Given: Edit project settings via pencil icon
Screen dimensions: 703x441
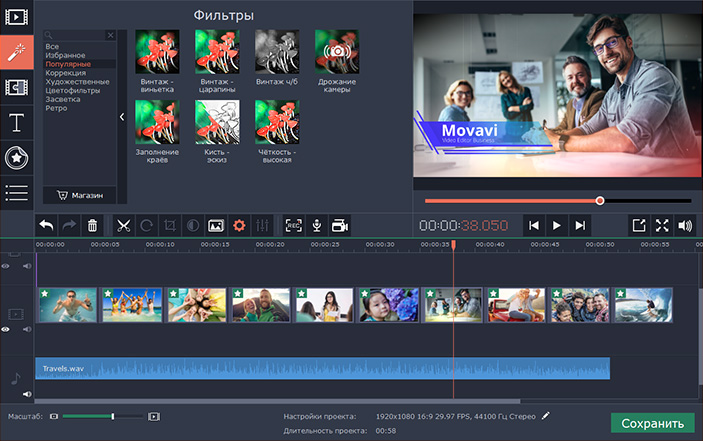Looking at the screenshot, I should coord(546,414).
